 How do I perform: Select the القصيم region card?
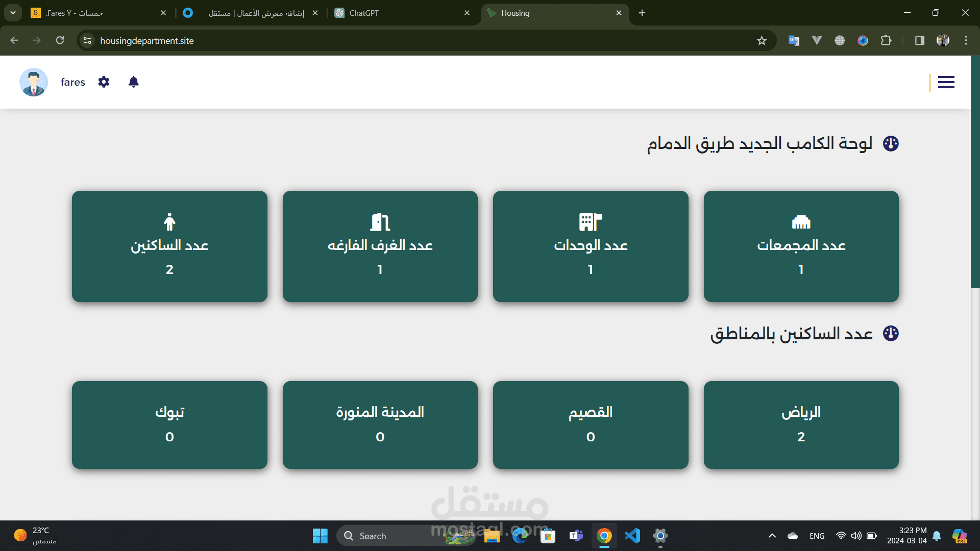(x=591, y=425)
